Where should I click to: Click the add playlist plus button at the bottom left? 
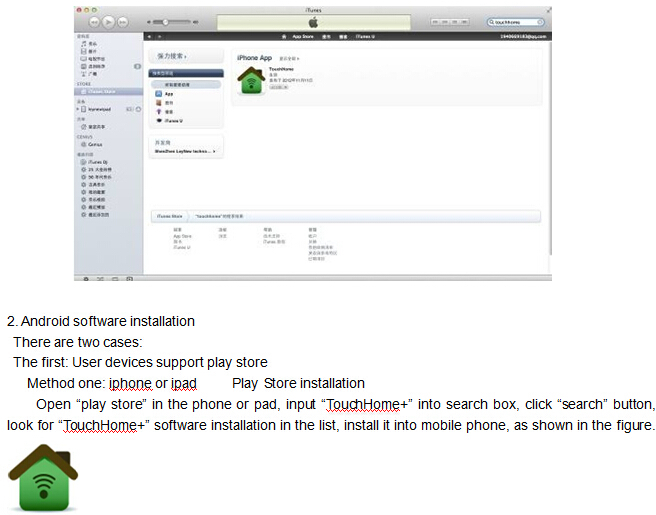tap(86, 278)
